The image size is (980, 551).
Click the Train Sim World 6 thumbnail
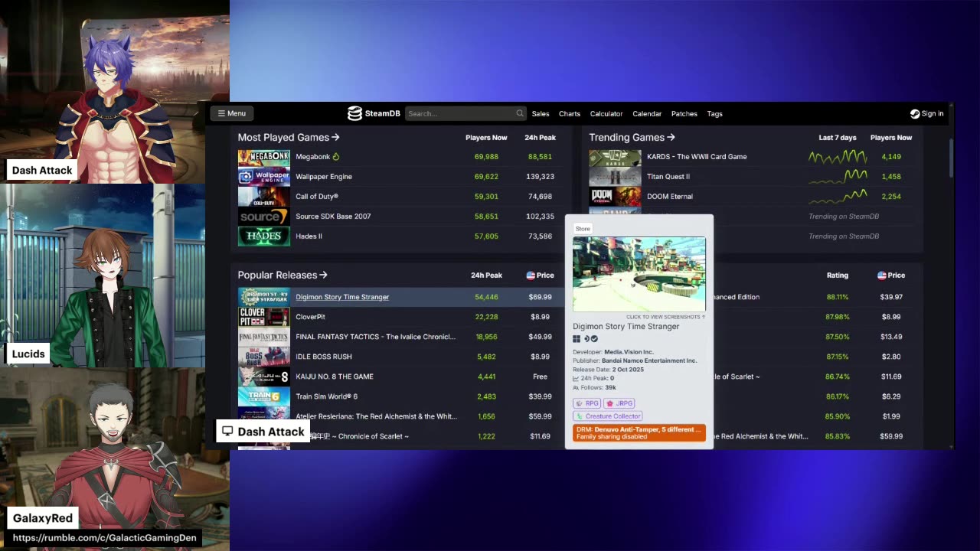(264, 396)
